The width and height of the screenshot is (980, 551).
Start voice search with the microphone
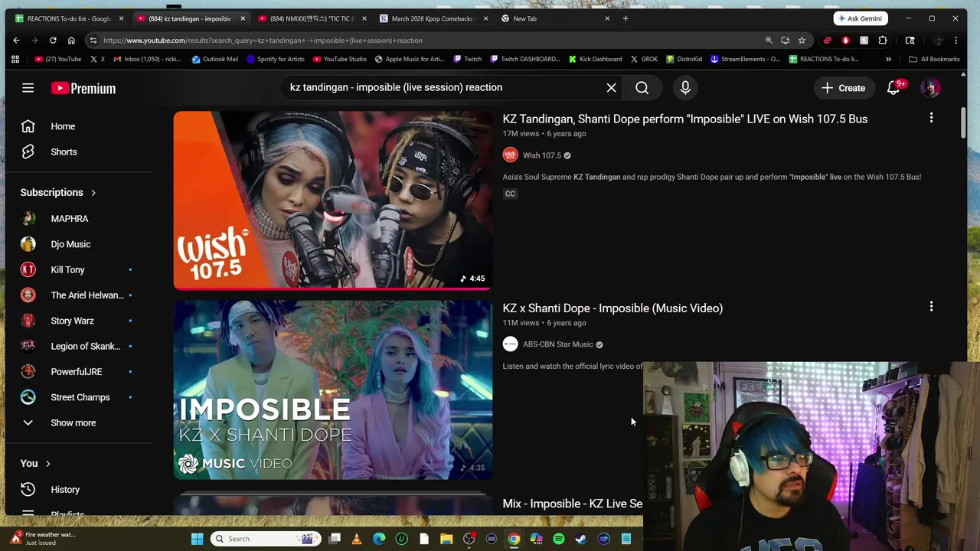685,88
